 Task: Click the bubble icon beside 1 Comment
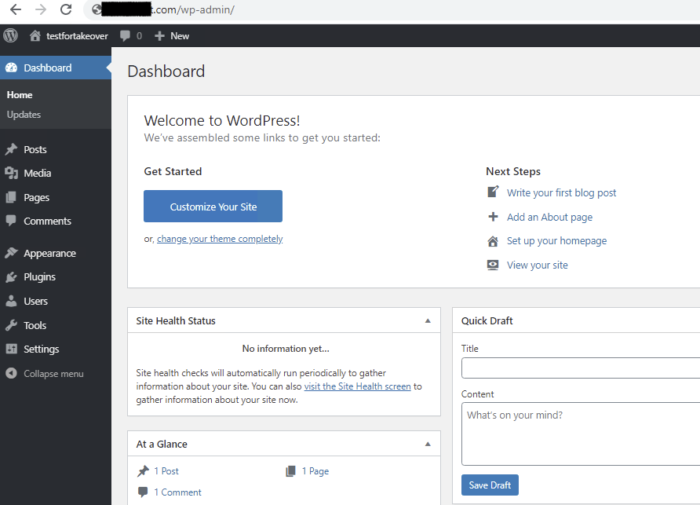point(143,492)
